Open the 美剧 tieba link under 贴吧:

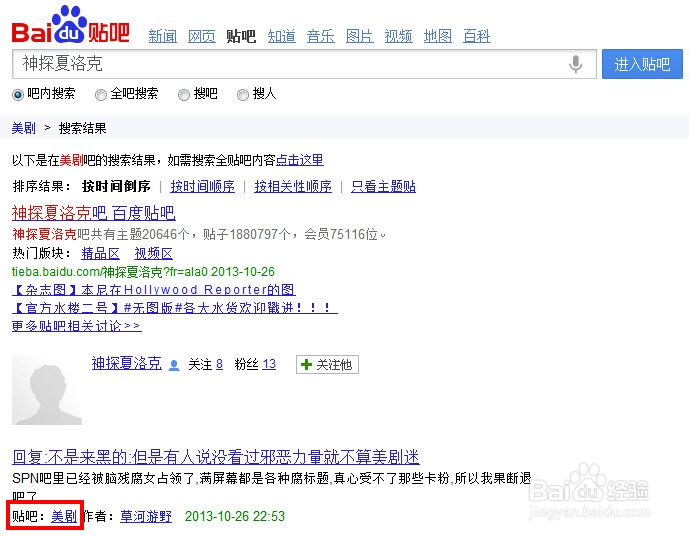(x=64, y=516)
